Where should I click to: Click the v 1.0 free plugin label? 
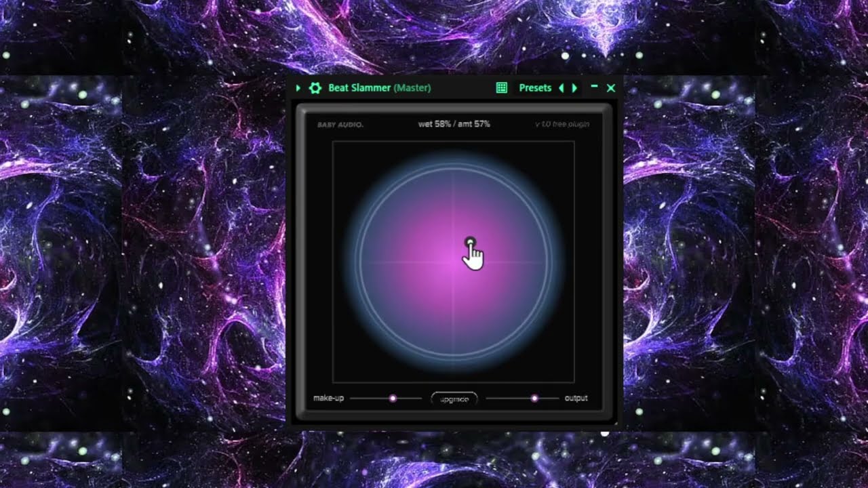pos(561,124)
